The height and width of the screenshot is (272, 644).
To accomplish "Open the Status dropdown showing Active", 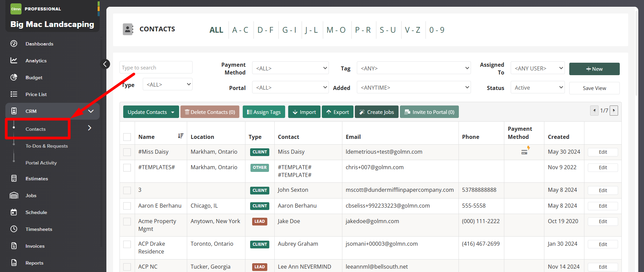I will 537,88.
